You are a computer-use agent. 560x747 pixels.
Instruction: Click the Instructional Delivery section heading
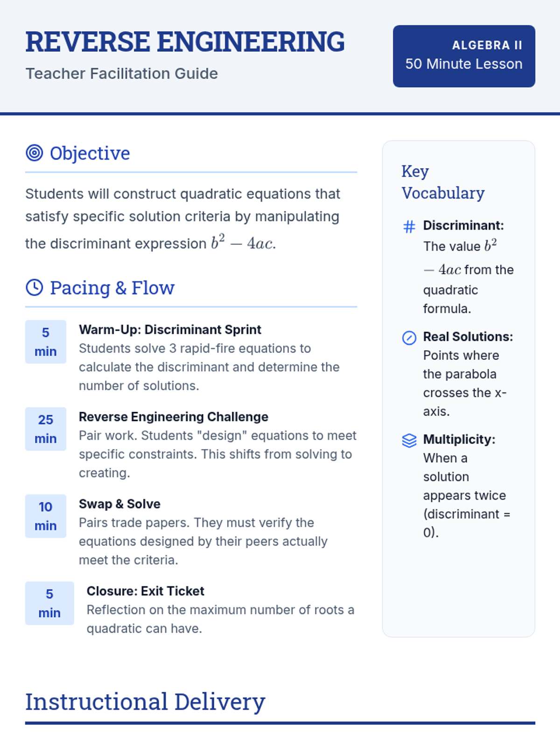(145, 702)
